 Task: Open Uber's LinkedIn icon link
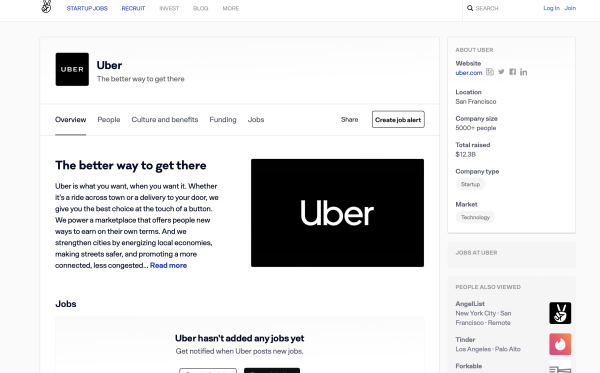[523, 72]
